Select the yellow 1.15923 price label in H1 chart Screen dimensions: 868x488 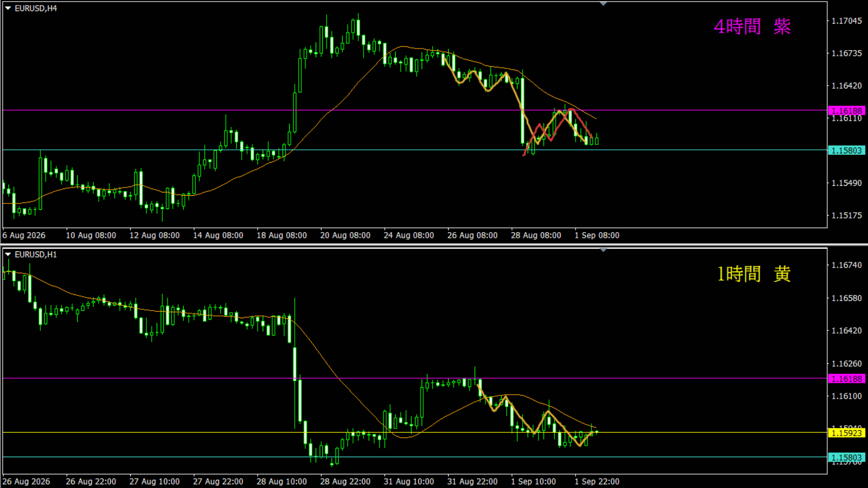(x=846, y=433)
